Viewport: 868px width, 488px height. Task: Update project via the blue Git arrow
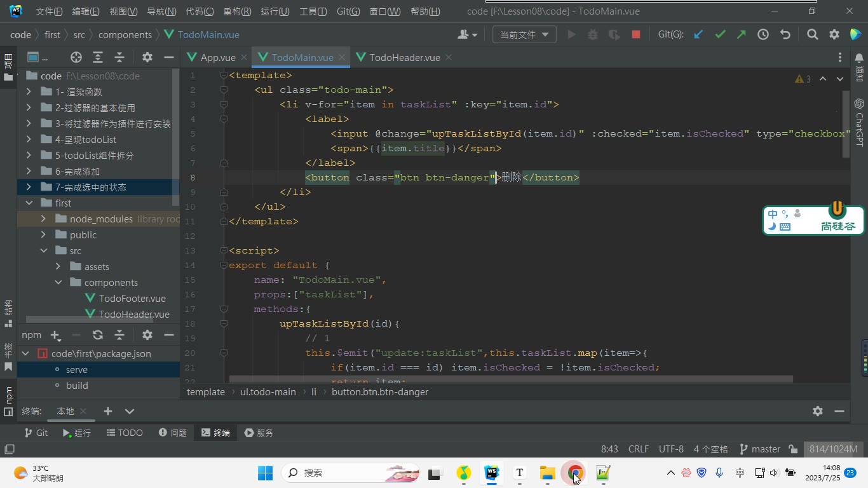pos(698,35)
